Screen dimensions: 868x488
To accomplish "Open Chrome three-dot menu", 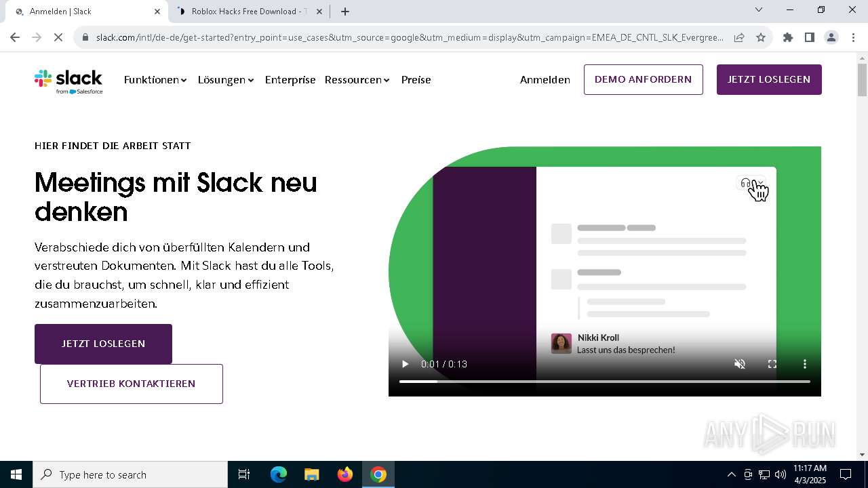I will [x=854, y=37].
